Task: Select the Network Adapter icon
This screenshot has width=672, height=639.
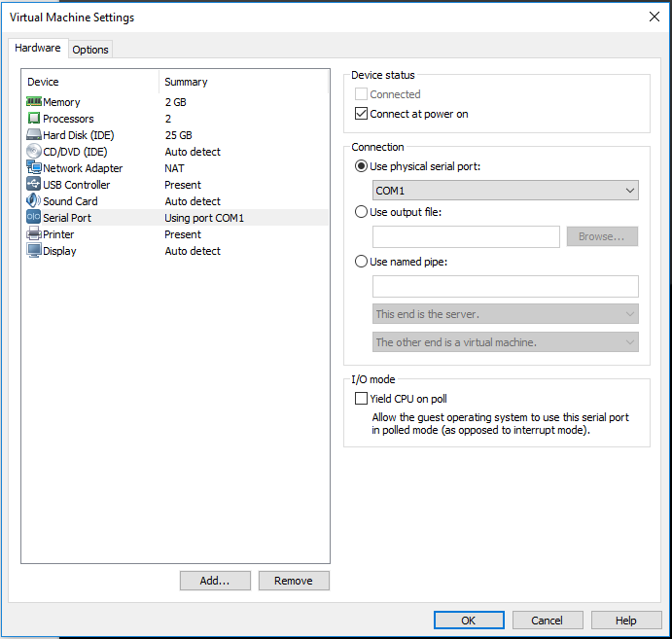Action: coord(33,168)
